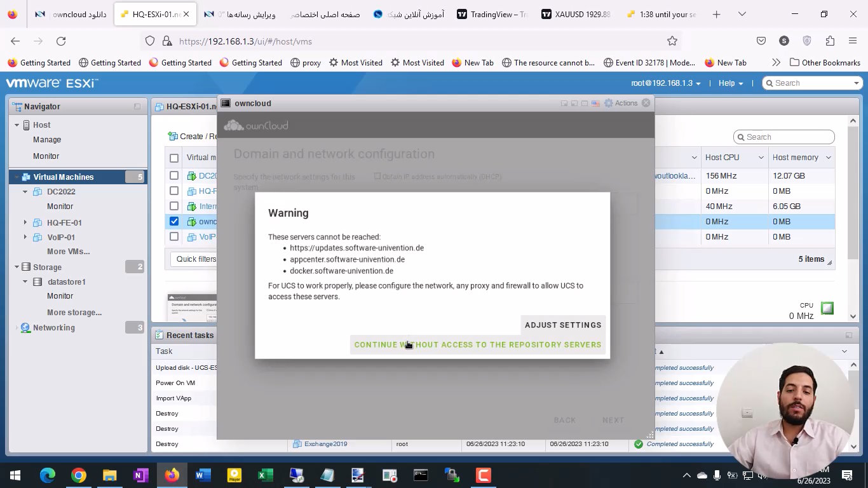Click the Host icon in Navigator

coord(27,125)
